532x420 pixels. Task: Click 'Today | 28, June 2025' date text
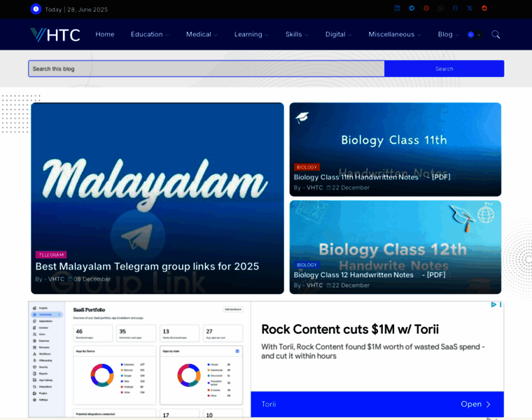click(76, 10)
